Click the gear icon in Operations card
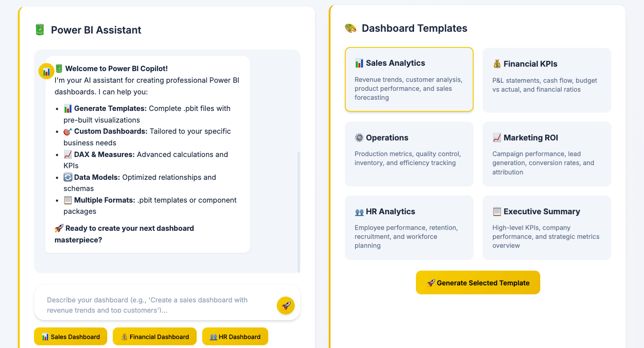This screenshot has height=348, width=644. tap(359, 138)
